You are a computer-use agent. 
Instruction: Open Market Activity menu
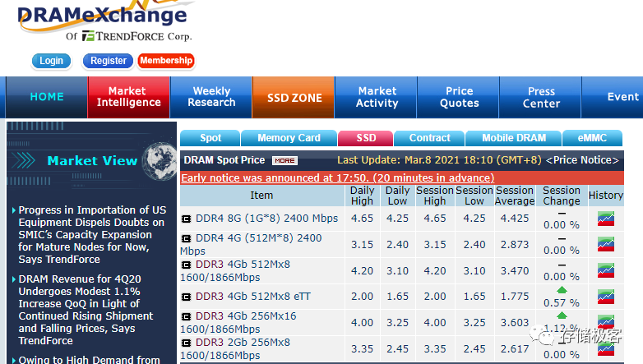(x=377, y=97)
